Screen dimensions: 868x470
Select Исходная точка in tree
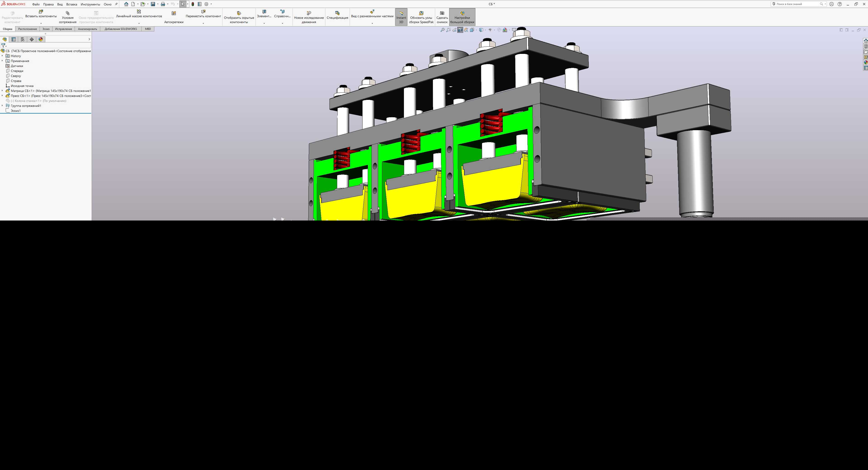point(22,86)
